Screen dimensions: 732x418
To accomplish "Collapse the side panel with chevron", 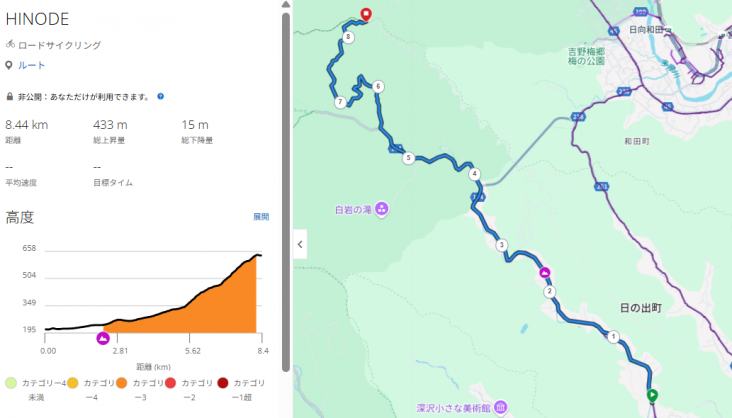I will 300,243.
